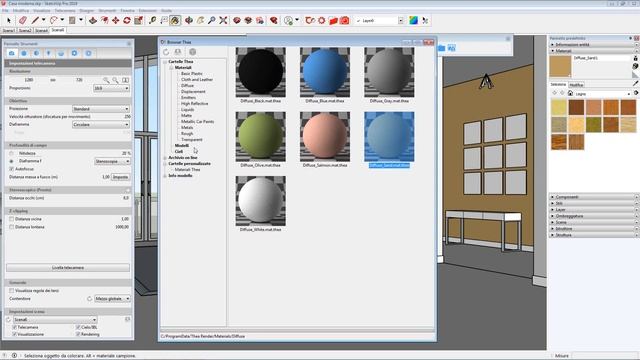The width and height of the screenshot is (640, 360).
Task: Open the Modelli tree node
Action: point(182,145)
